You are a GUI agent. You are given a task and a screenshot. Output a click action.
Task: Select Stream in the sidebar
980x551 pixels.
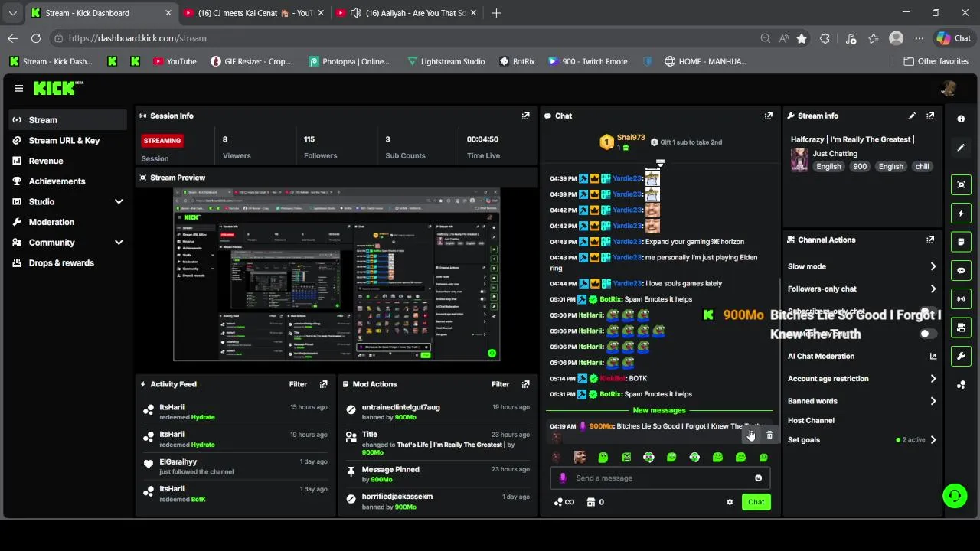click(x=68, y=120)
